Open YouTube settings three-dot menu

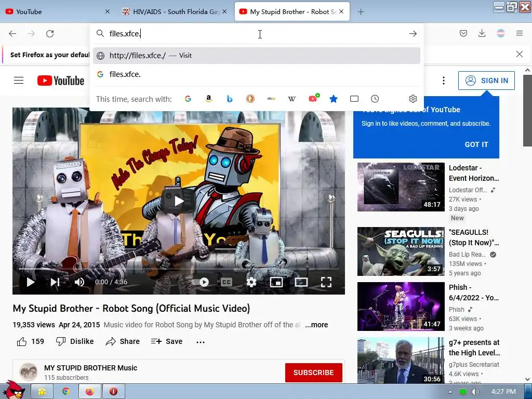coord(444,81)
